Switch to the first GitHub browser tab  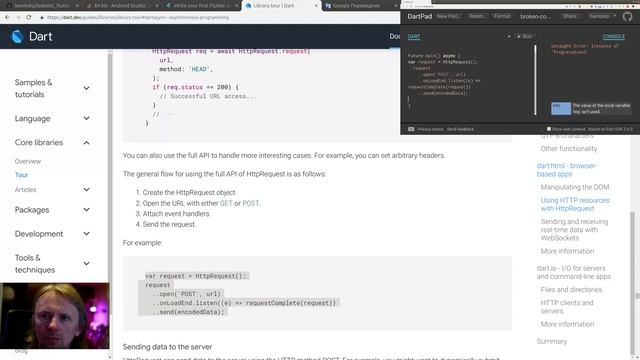[41, 6]
